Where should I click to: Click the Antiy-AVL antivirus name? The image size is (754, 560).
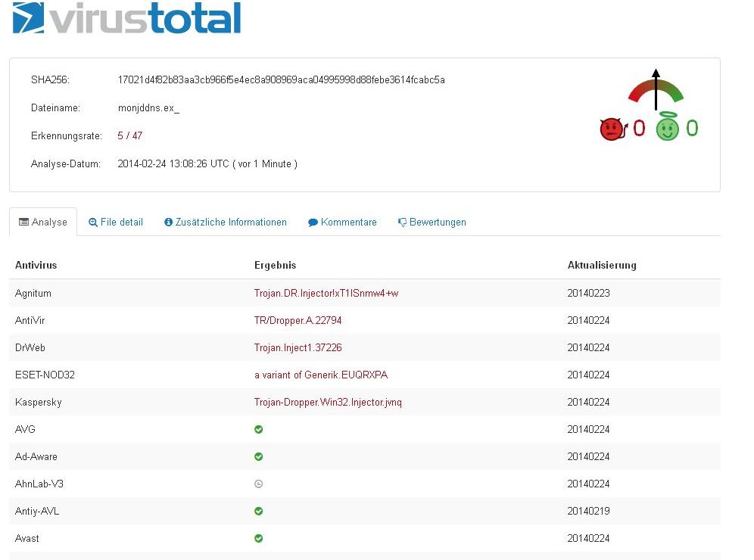coord(37,511)
